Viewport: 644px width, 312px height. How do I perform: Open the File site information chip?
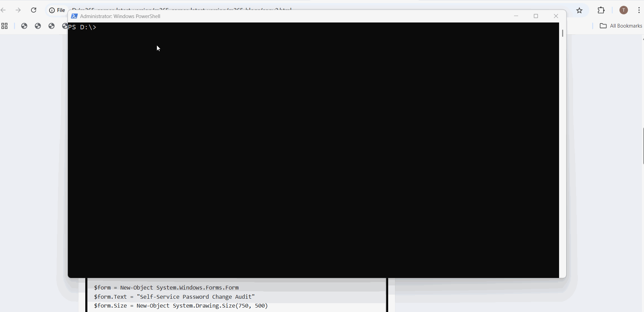57,10
